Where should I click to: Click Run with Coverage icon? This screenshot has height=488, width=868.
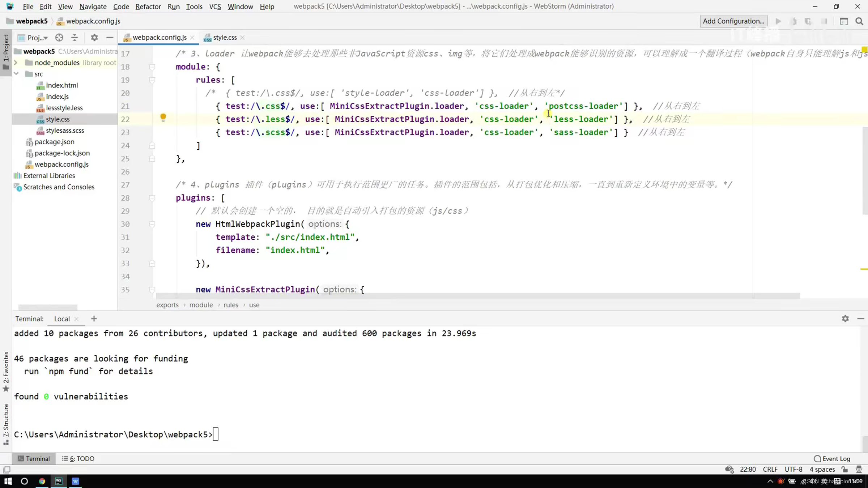pyautogui.click(x=808, y=21)
